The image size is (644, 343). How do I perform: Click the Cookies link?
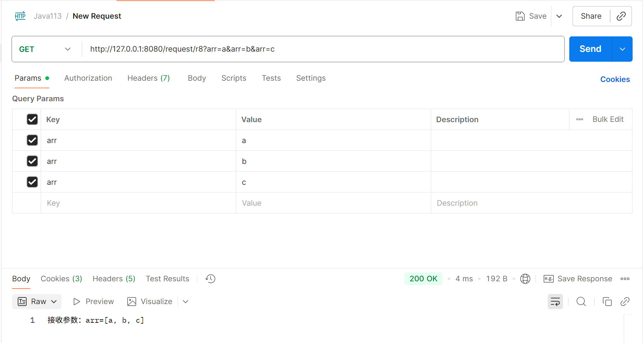click(615, 79)
